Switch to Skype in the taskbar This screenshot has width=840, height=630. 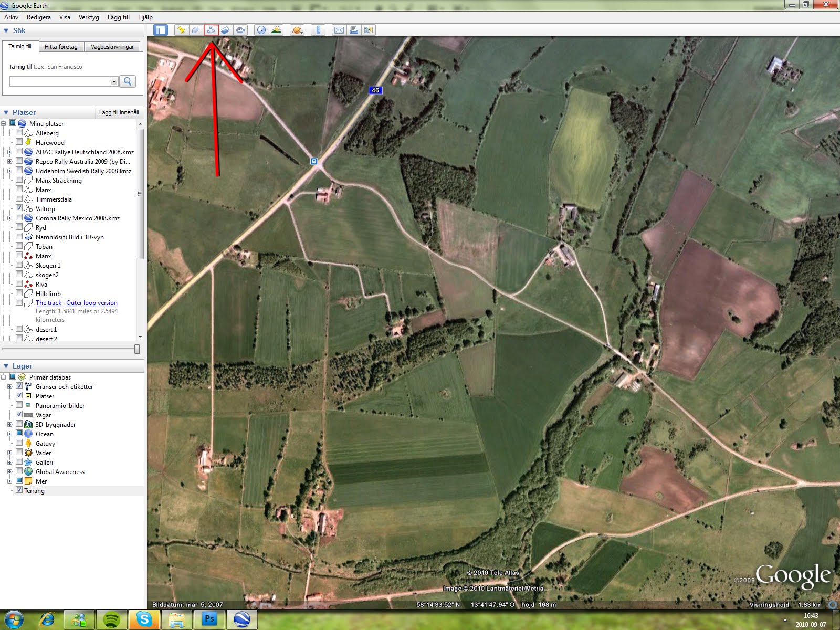tap(144, 619)
